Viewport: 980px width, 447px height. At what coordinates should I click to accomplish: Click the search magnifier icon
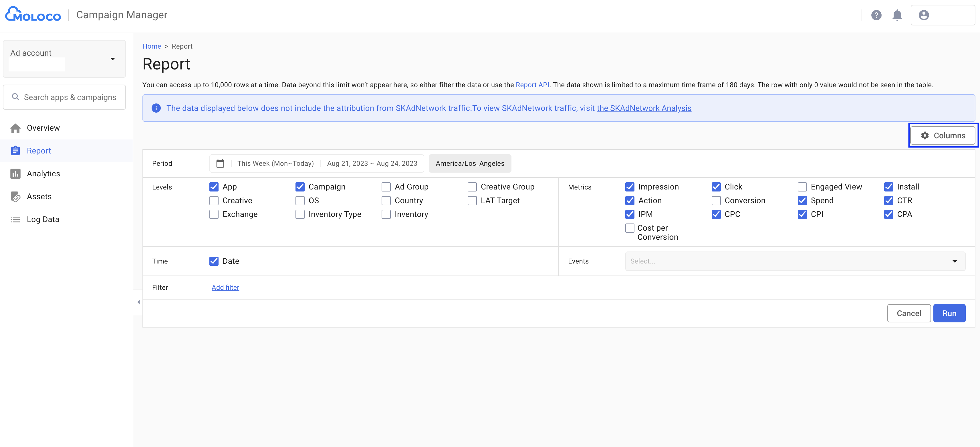(16, 97)
